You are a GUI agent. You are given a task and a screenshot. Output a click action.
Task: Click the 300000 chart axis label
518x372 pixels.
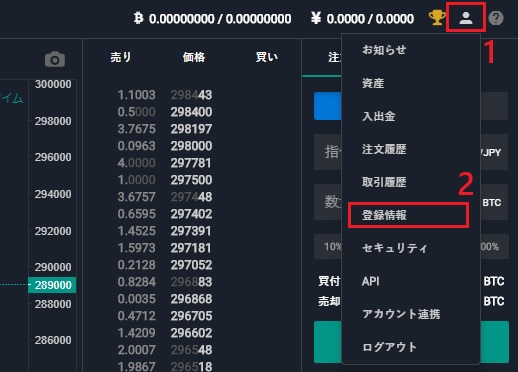point(53,84)
